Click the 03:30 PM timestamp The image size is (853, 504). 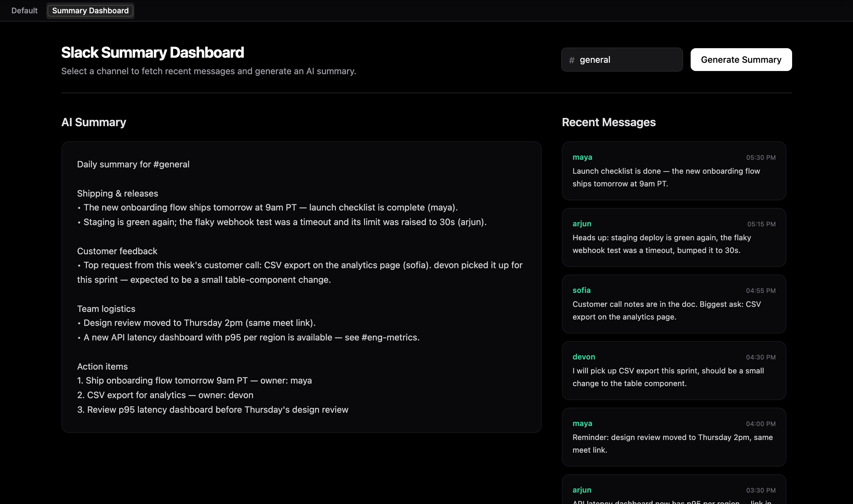click(761, 490)
